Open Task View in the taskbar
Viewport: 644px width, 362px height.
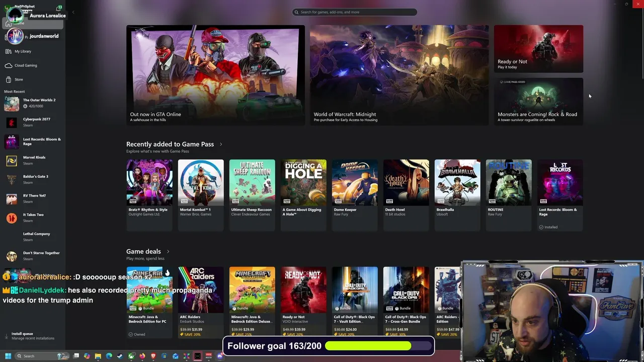[x=76, y=356]
